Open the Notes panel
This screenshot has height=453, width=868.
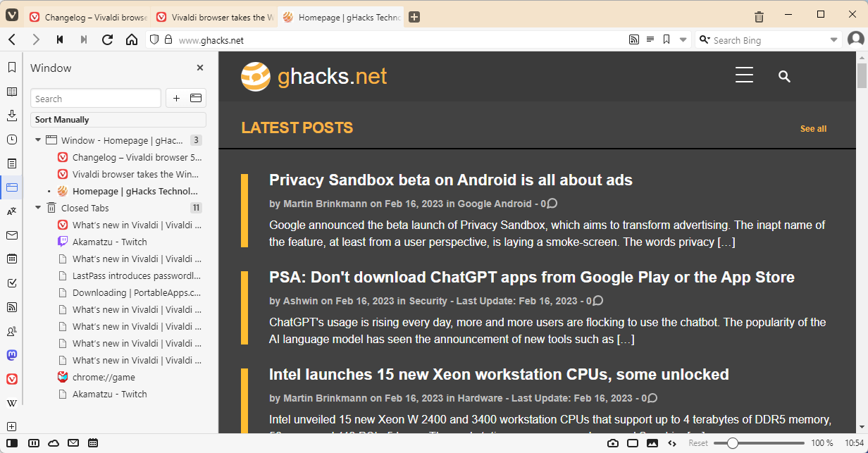click(12, 163)
